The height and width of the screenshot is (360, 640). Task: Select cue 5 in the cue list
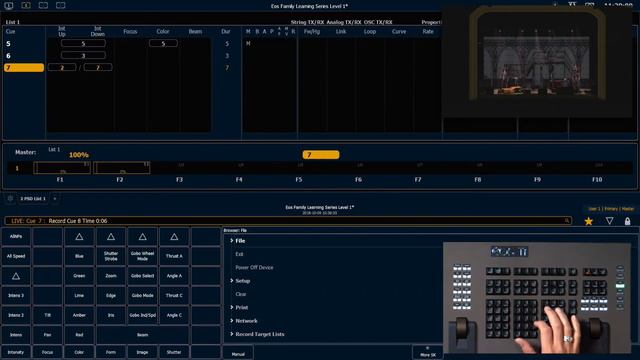click(x=24, y=44)
